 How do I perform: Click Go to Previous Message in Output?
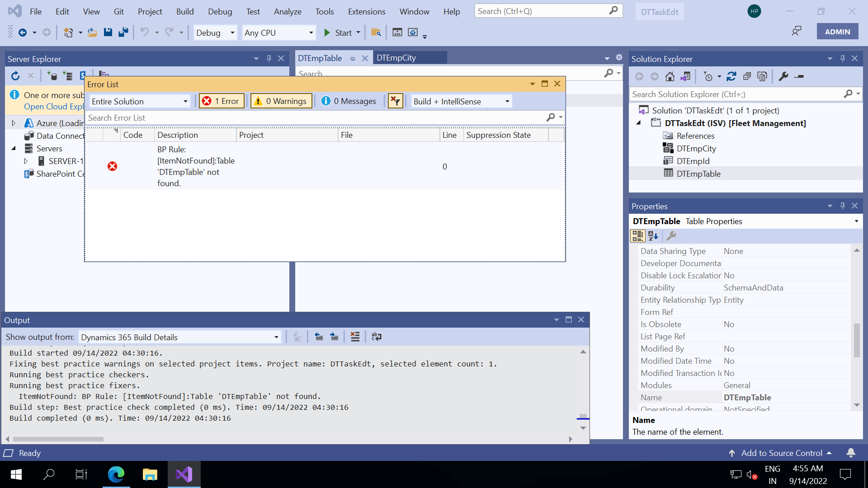click(319, 337)
